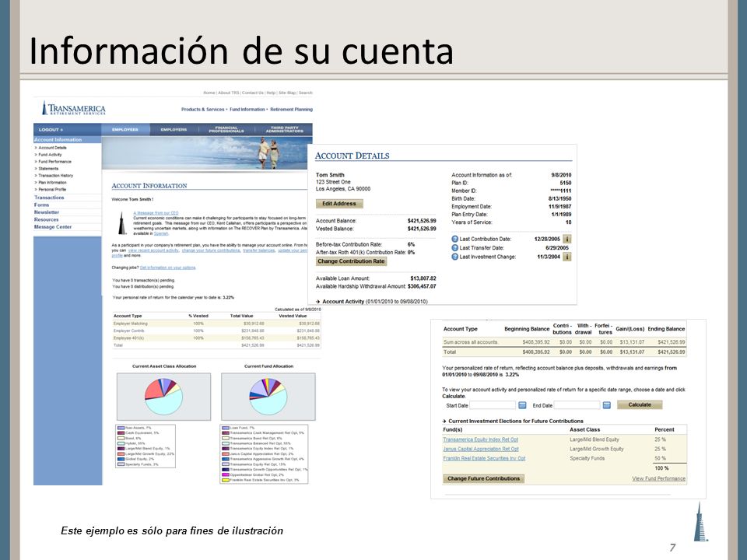Open the Get information on your options link
Screen dimensions: 747x560
(168, 268)
